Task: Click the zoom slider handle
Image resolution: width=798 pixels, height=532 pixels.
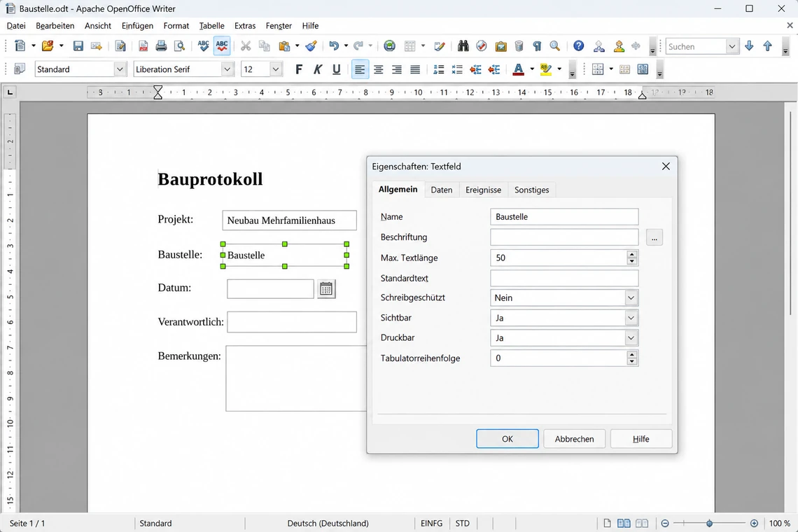Action: click(709, 524)
